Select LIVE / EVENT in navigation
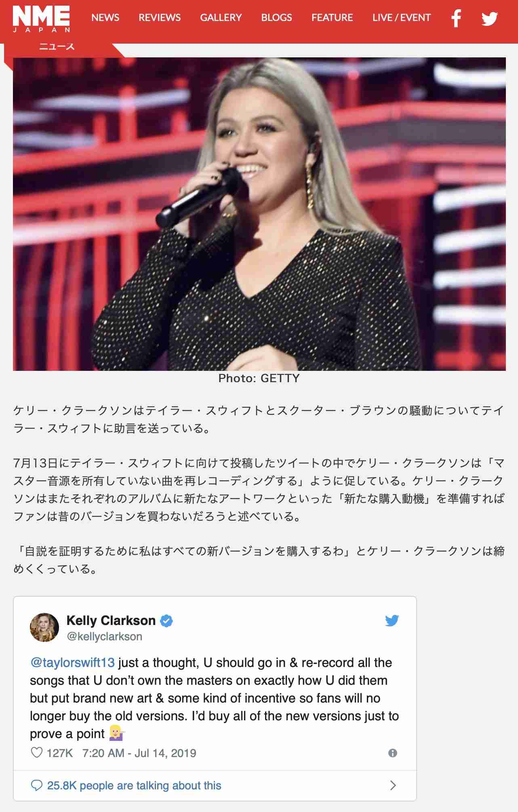 coord(402,18)
